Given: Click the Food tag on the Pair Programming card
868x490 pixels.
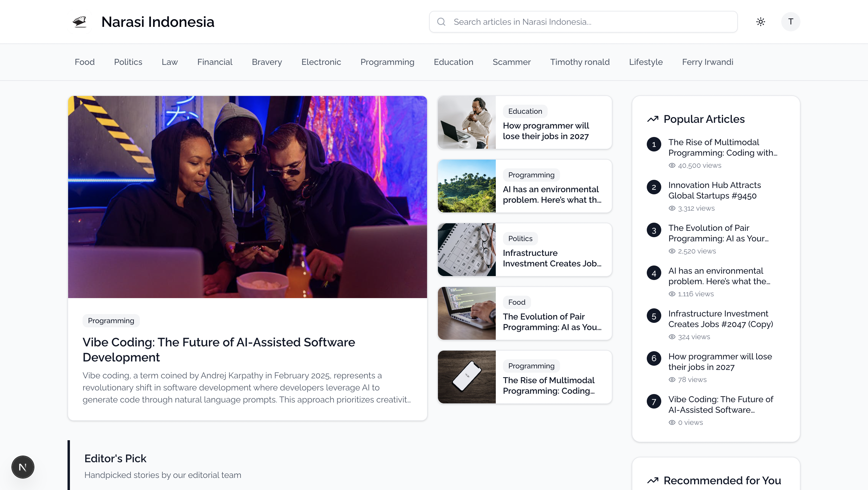Looking at the screenshot, I should click(517, 302).
